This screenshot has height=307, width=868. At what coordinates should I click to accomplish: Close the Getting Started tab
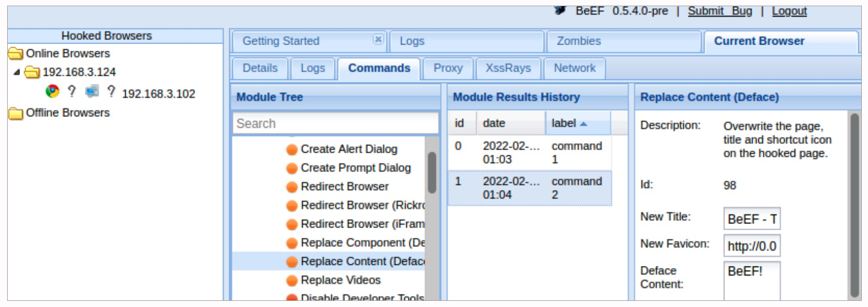pyautogui.click(x=378, y=39)
